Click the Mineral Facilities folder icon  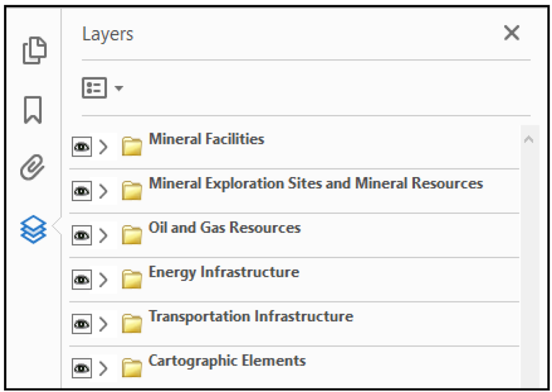coord(132,146)
